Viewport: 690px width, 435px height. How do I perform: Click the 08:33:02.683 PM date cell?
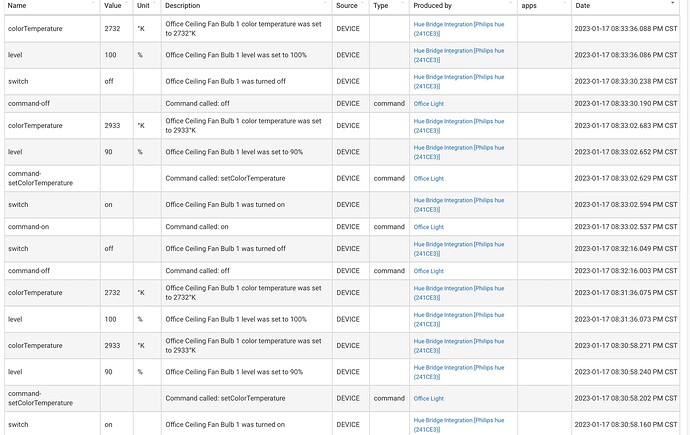click(x=626, y=126)
